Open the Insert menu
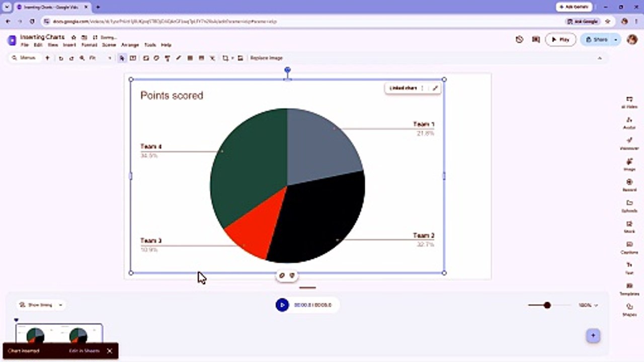Image resolution: width=644 pixels, height=362 pixels. click(x=69, y=45)
